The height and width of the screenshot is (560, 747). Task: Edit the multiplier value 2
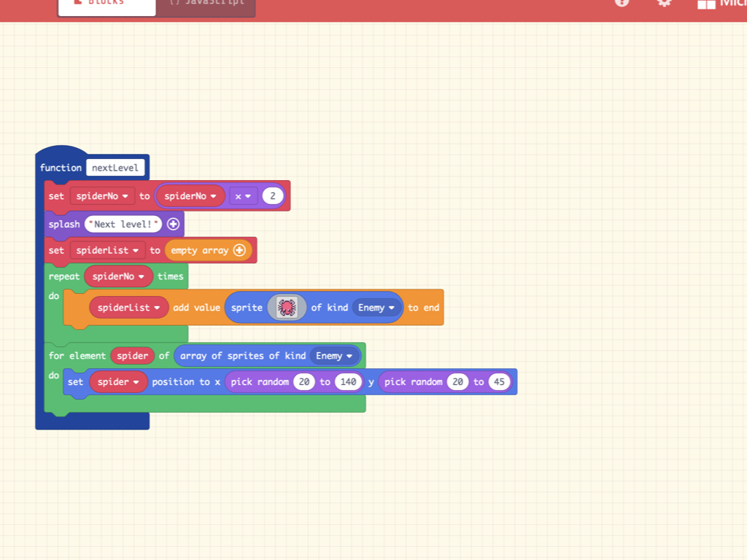click(x=273, y=195)
